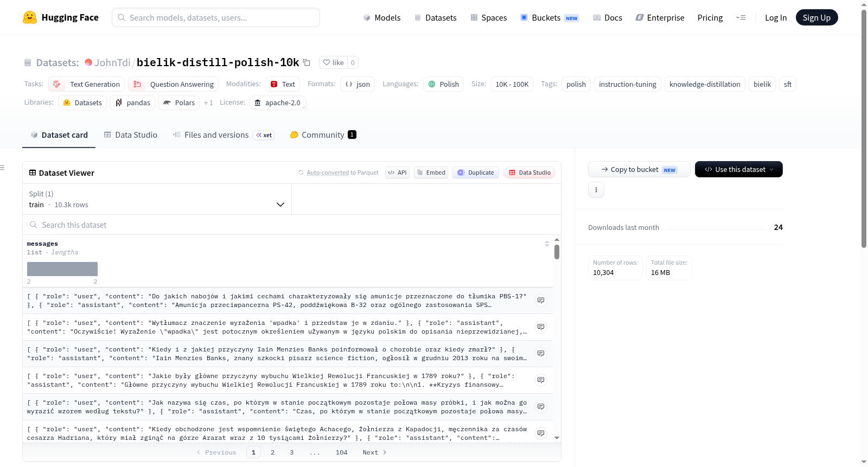
Task: Click the like heart button
Action: click(333, 62)
